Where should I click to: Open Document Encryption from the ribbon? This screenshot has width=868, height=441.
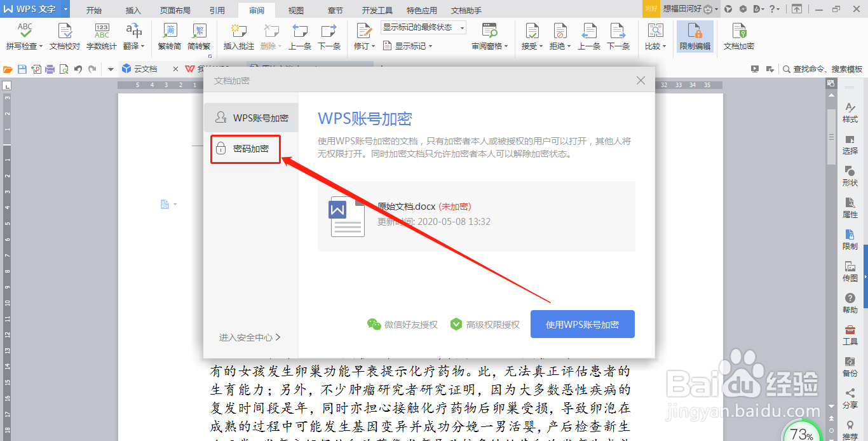(738, 36)
